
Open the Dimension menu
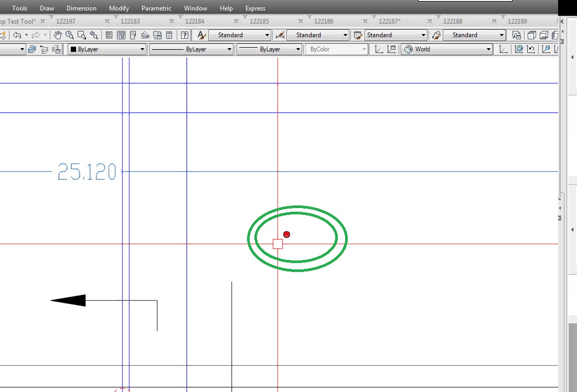pos(81,8)
